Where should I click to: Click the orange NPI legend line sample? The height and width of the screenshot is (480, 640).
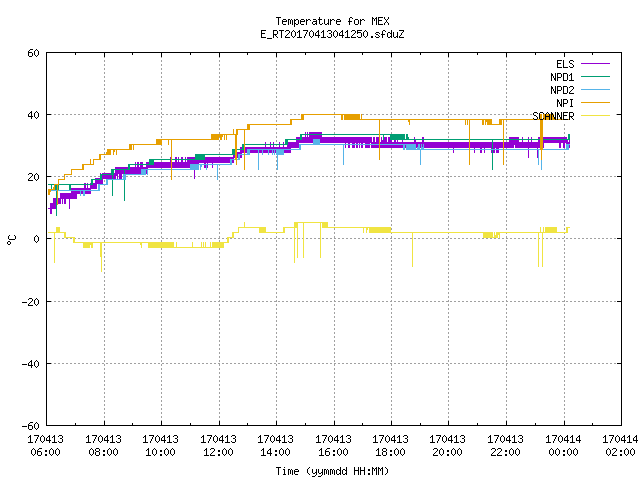click(x=595, y=103)
